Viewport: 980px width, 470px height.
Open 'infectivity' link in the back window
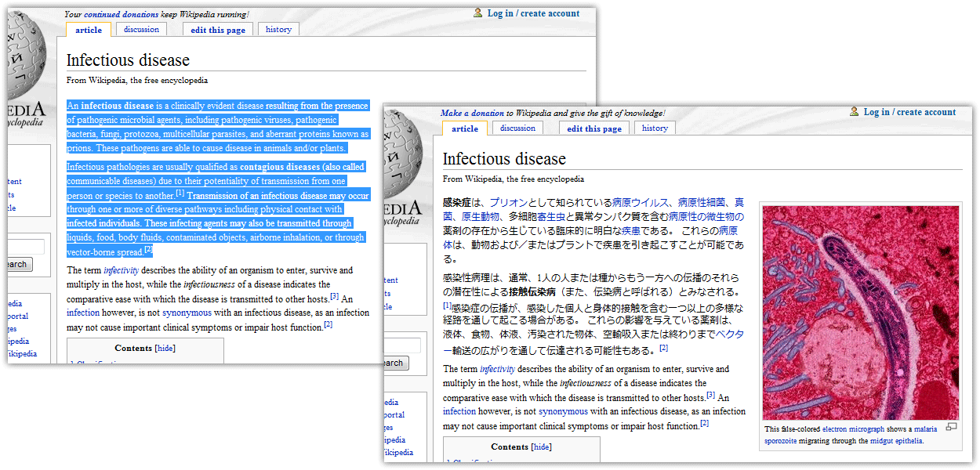point(121,270)
